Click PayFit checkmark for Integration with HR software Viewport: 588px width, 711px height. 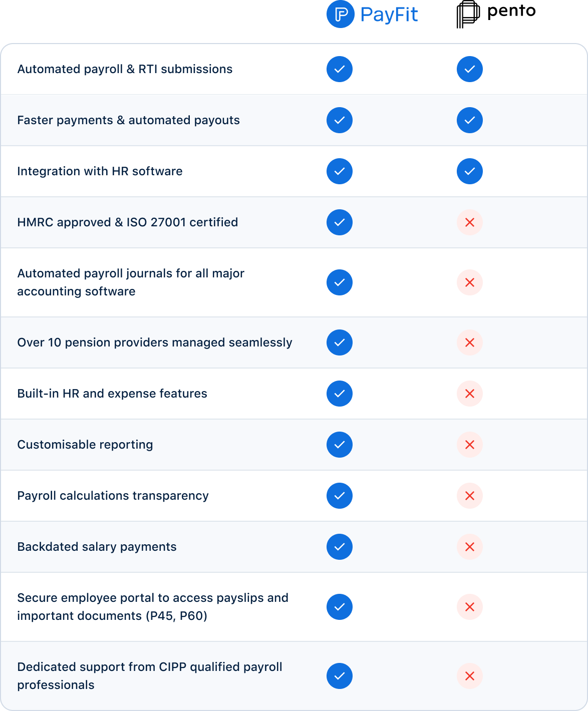click(340, 171)
